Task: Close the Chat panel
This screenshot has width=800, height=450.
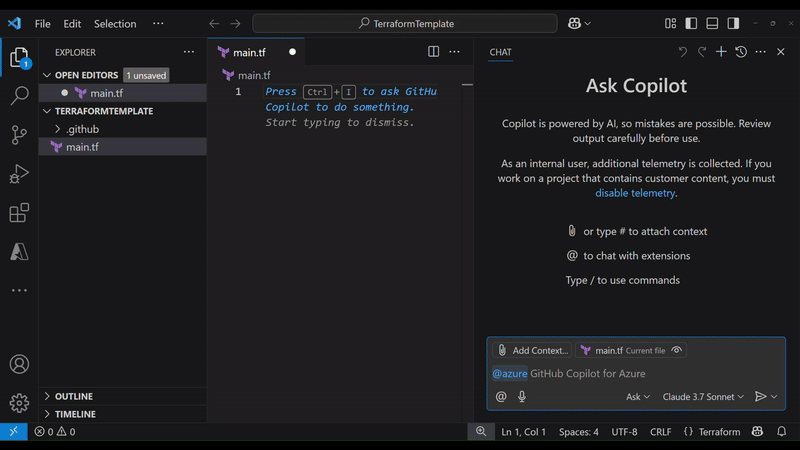Action: pyautogui.click(x=781, y=52)
